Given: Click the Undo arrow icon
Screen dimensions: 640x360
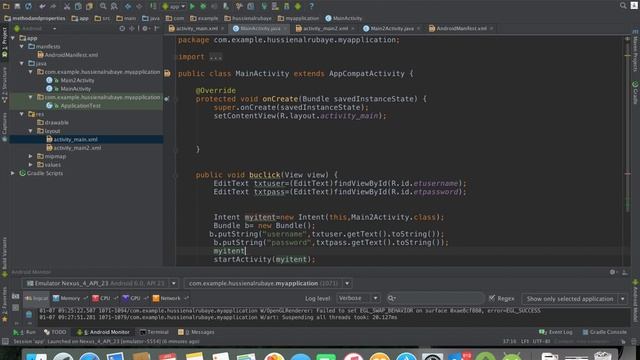Looking at the screenshot, I should point(42,6).
